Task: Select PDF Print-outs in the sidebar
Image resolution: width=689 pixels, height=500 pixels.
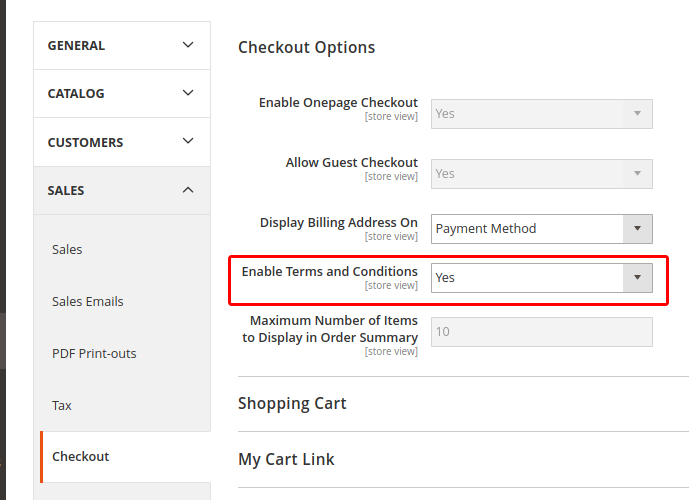Action: pos(94,353)
